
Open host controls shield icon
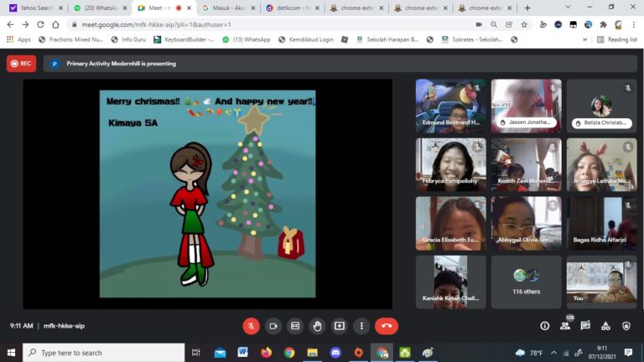click(x=626, y=326)
